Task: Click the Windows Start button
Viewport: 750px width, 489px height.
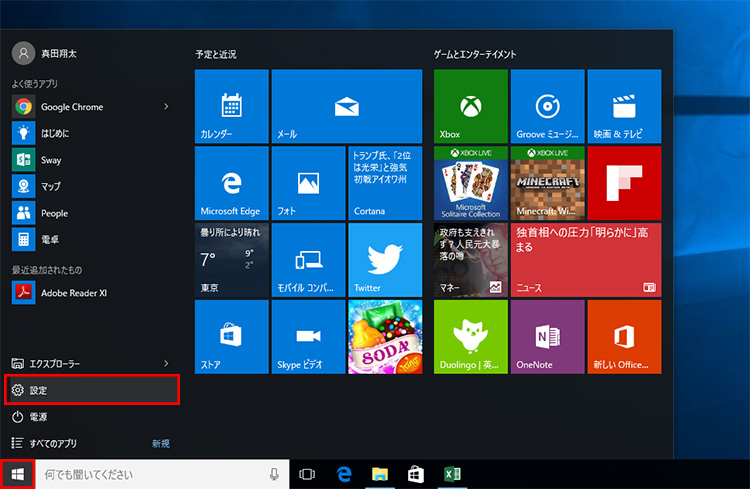Action: tap(17, 474)
